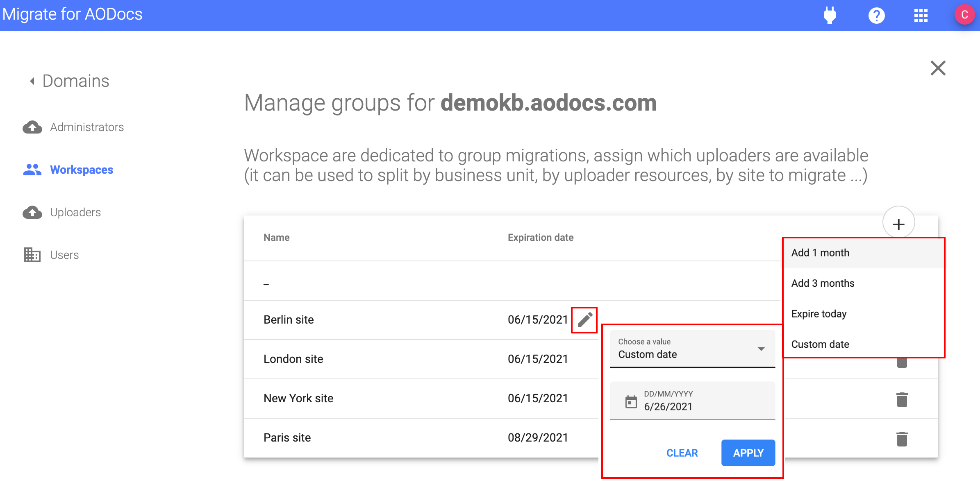Click the calendar icon in date field
This screenshot has width=980, height=494.
[631, 402]
